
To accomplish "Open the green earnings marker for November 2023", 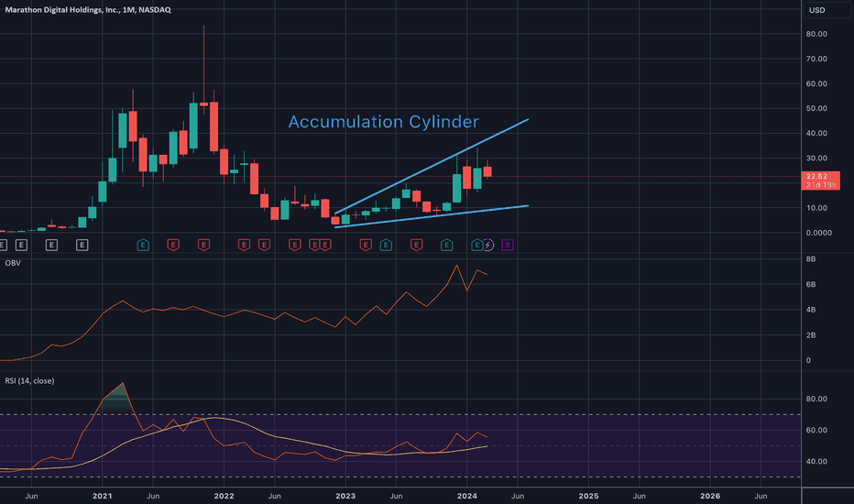I will (446, 246).
